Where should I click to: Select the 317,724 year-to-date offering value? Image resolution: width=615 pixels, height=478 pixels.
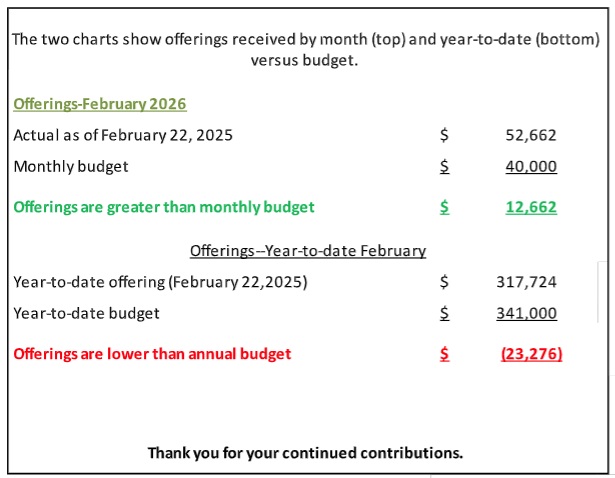[526, 282]
